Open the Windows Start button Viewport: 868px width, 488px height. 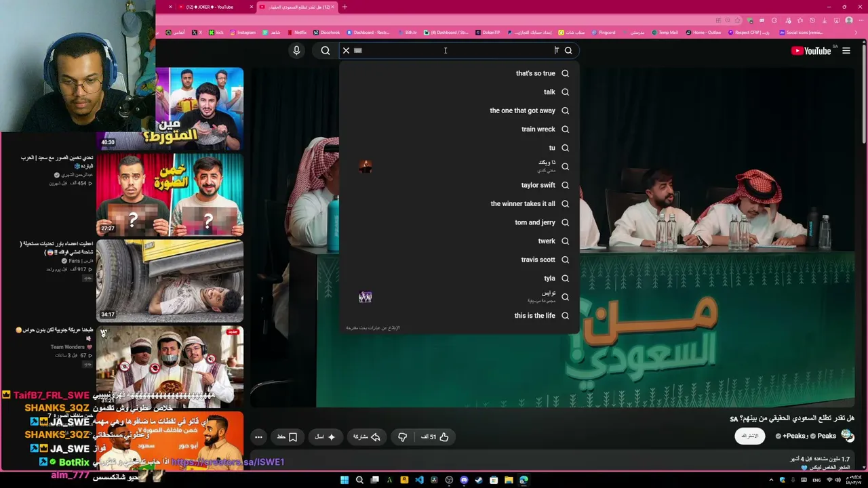[344, 480]
